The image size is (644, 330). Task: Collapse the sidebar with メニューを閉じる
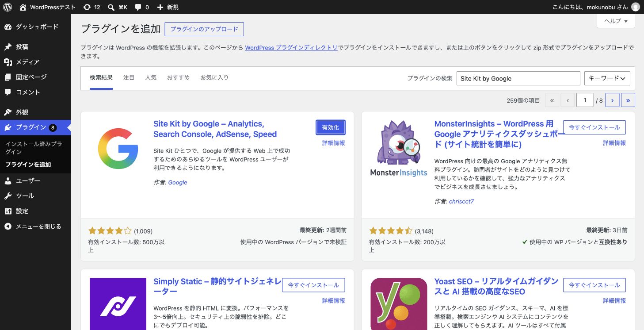pos(35,226)
